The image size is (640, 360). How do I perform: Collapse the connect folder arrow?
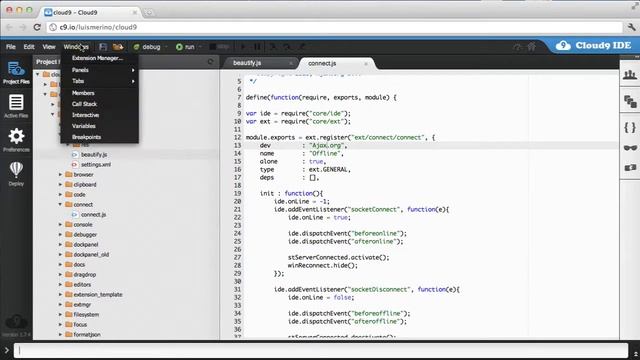(60, 204)
